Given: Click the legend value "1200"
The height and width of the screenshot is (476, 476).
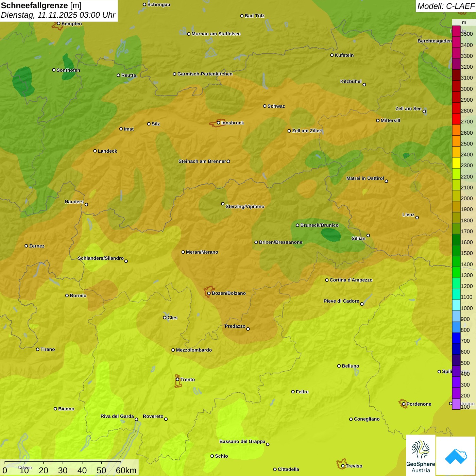Looking at the screenshot, I should point(467,286).
